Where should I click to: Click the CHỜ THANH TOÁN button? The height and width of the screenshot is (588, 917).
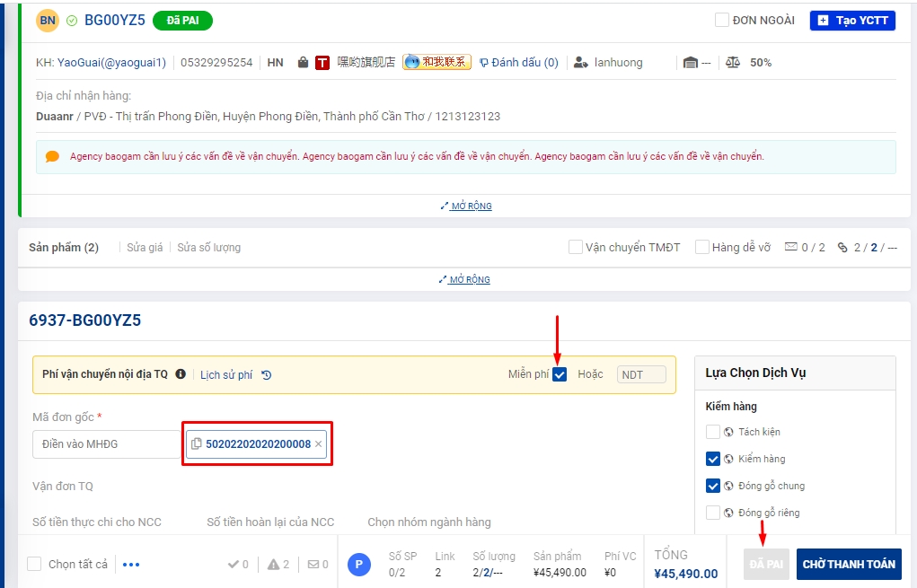coord(849,565)
